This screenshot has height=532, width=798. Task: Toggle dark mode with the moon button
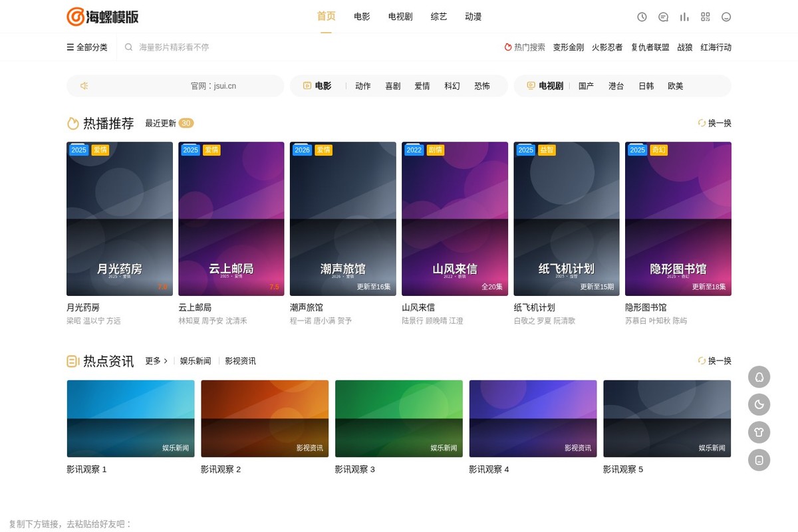click(x=759, y=404)
